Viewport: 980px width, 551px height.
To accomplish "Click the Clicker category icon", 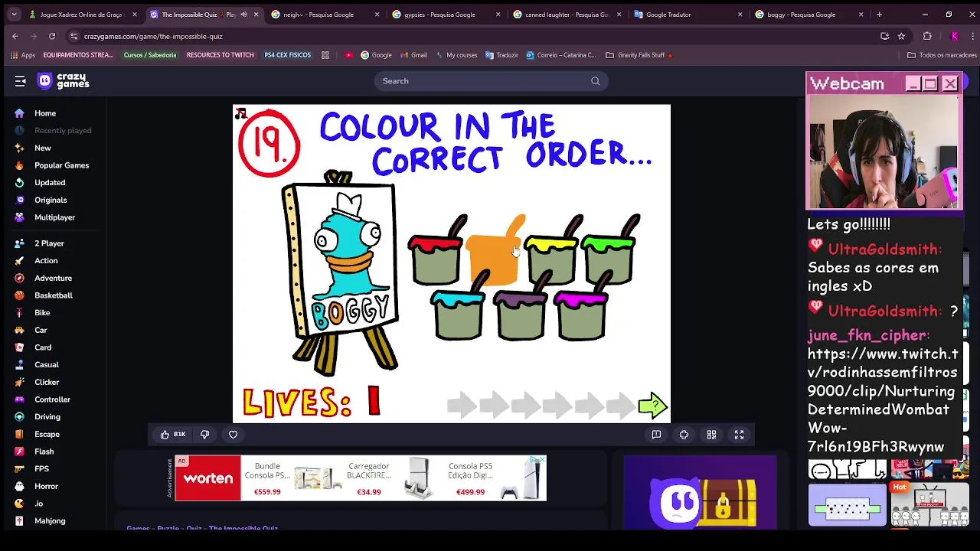I will [19, 383].
